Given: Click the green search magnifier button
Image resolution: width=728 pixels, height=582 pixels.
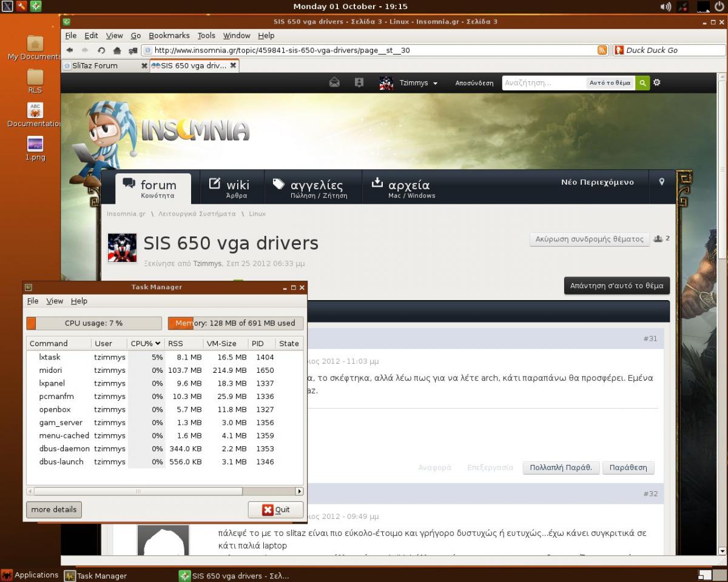Looking at the screenshot, I should click(642, 82).
